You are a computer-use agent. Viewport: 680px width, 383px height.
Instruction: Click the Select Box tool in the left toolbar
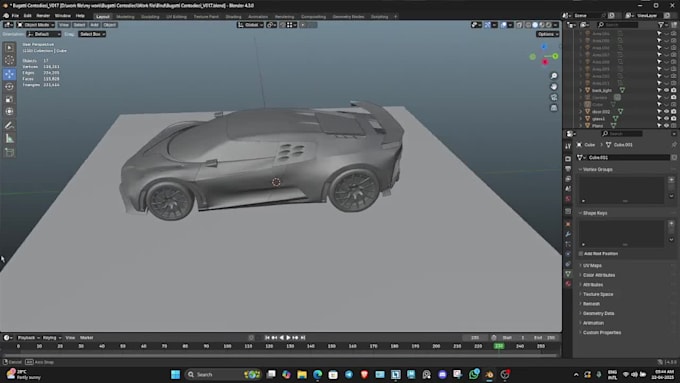click(x=9, y=47)
